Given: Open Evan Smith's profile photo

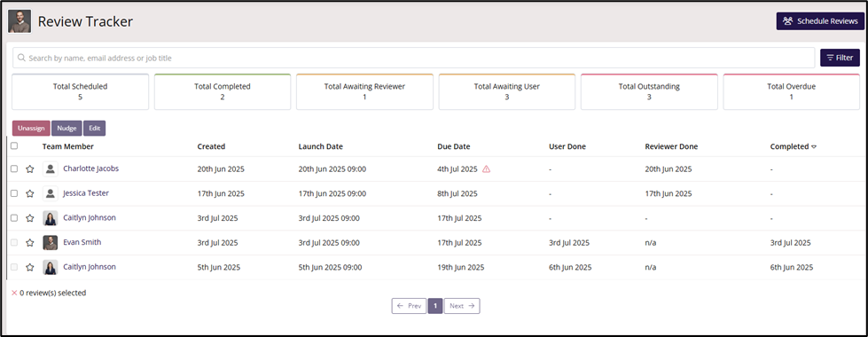Looking at the screenshot, I should click(50, 242).
